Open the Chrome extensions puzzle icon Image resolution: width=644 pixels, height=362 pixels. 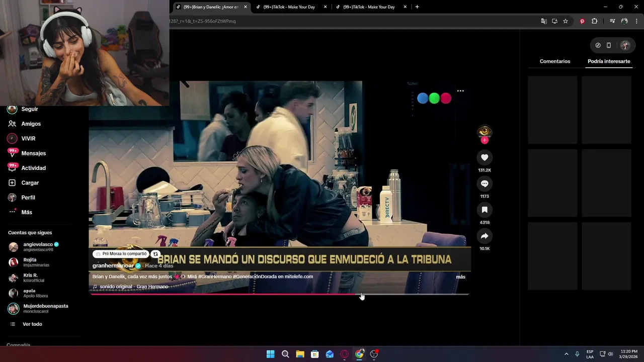595,21
